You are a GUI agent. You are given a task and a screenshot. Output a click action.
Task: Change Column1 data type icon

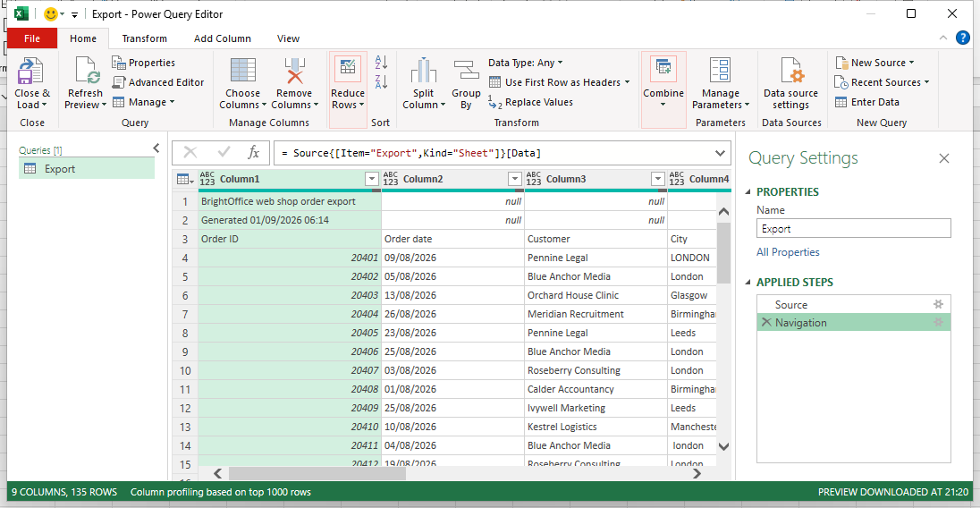[x=207, y=179]
